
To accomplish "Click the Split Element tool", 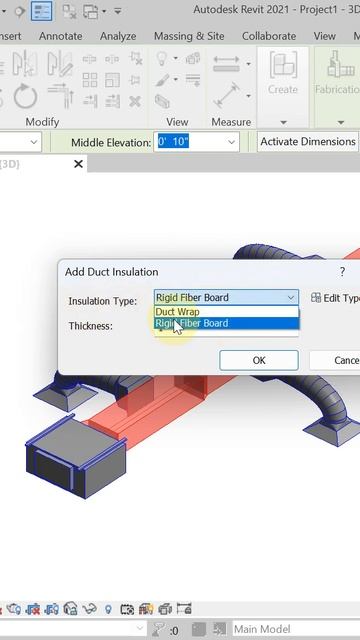I will [89, 60].
